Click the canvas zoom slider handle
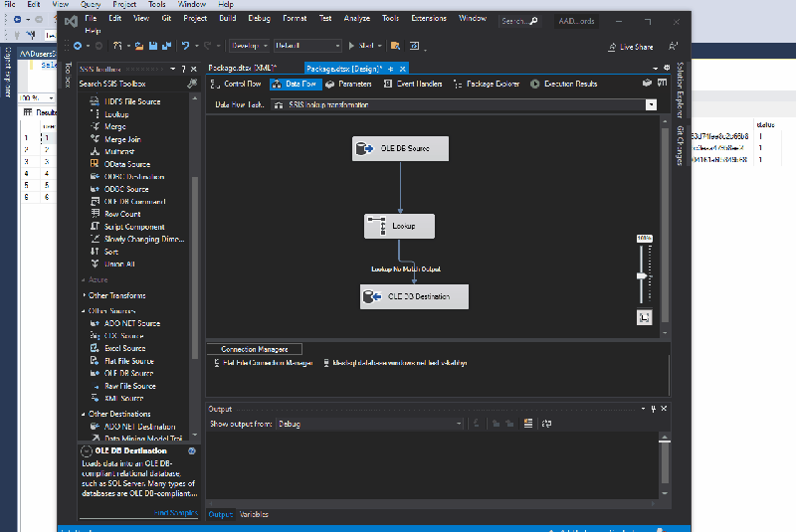796x532 pixels. tap(642, 275)
